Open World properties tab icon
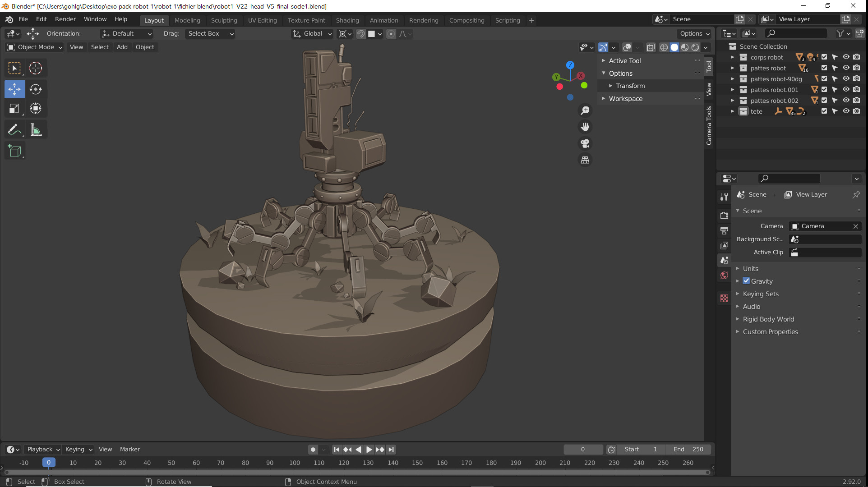Viewport: 868px width, 487px height. click(724, 276)
